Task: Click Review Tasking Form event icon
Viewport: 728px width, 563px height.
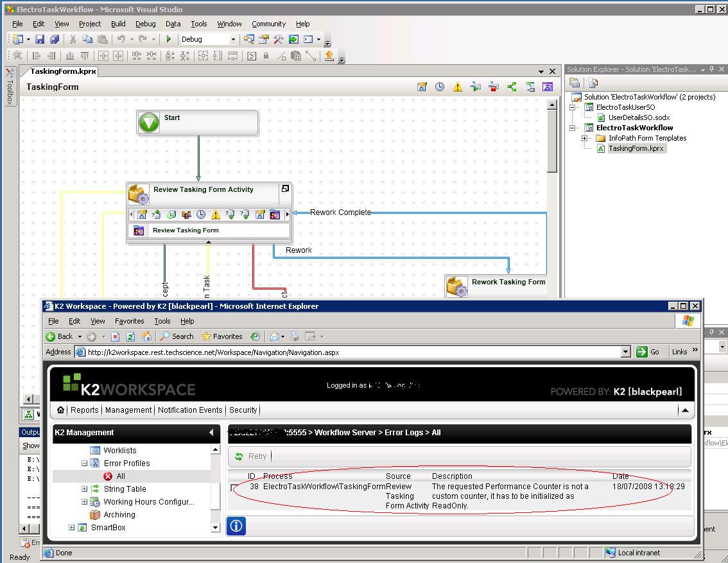Action: (139, 230)
